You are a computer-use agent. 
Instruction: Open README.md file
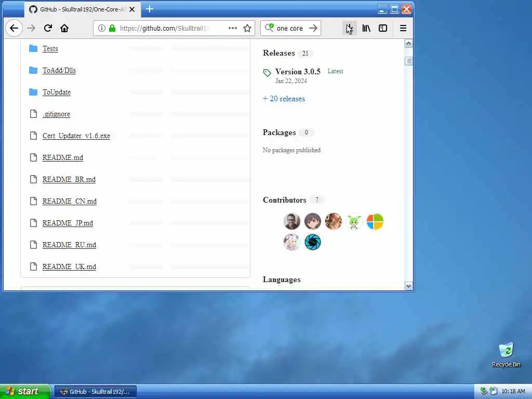63,157
